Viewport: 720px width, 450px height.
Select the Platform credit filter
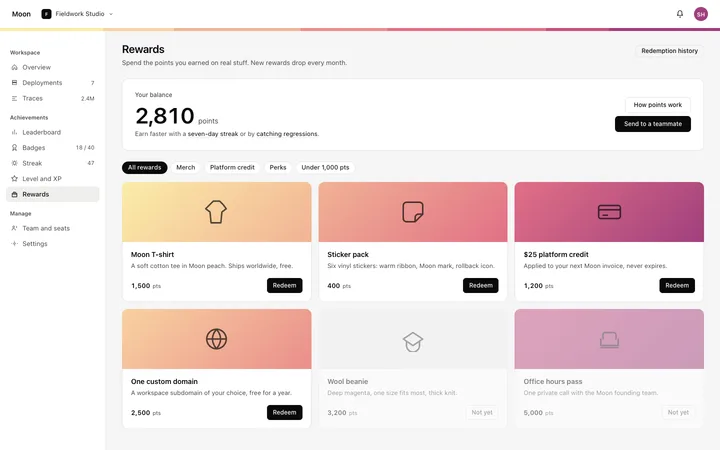point(232,168)
